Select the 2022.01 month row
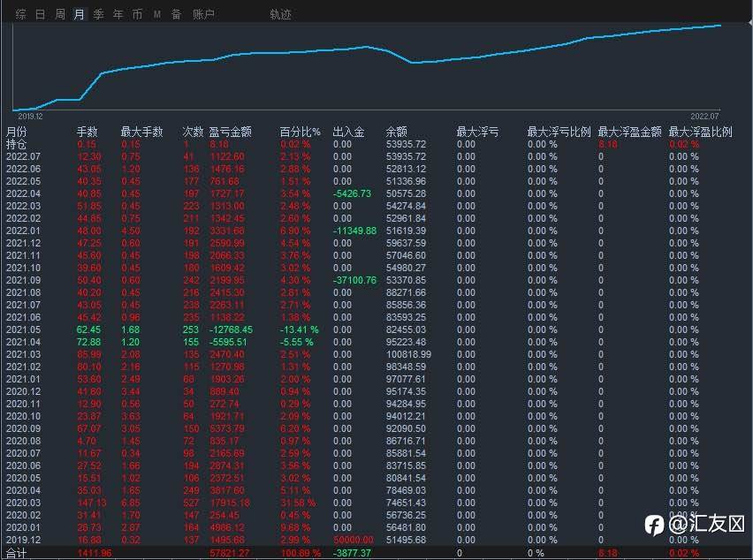 click(x=376, y=231)
